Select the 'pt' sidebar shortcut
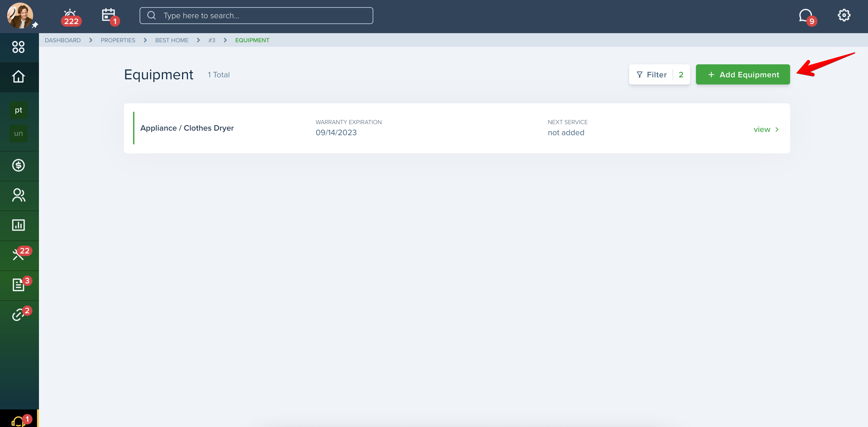 click(x=19, y=110)
